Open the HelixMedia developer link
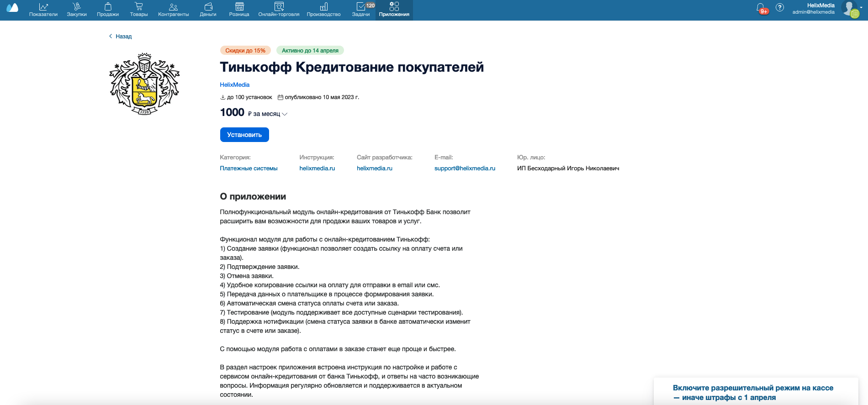Screen dimensions: 868x405 pyautogui.click(x=235, y=85)
